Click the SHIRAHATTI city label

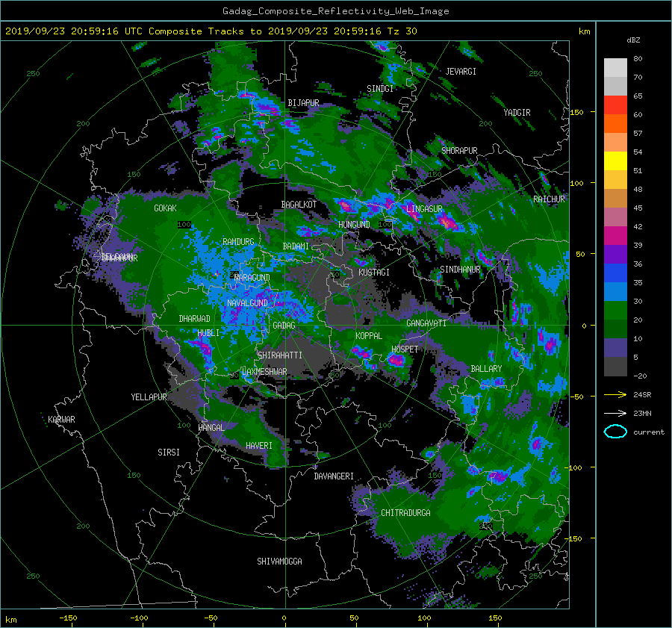coord(280,355)
